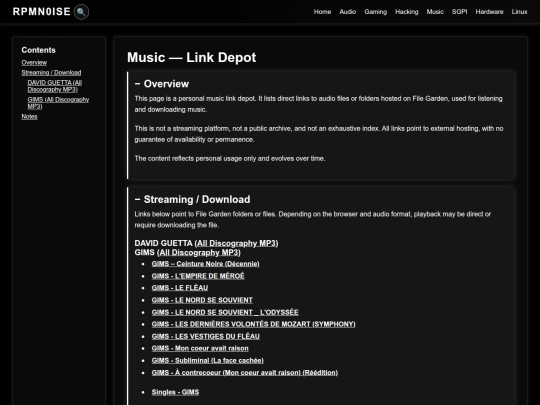Collapse the Streaming / Download section

pyautogui.click(x=137, y=199)
